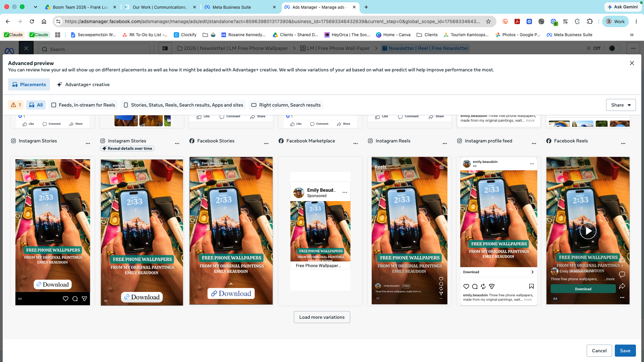Open the Facebook Marketplace ad preview thumbnail
Image resolution: width=644 pixels, height=362 pixels.
(x=320, y=231)
